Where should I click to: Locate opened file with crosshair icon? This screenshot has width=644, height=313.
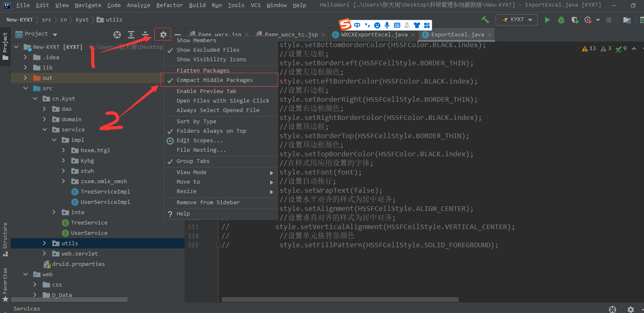click(117, 35)
